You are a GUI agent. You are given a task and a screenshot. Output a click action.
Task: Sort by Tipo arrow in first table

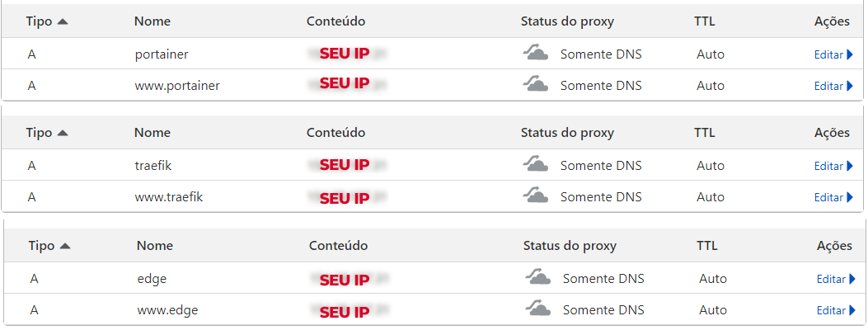(x=63, y=21)
